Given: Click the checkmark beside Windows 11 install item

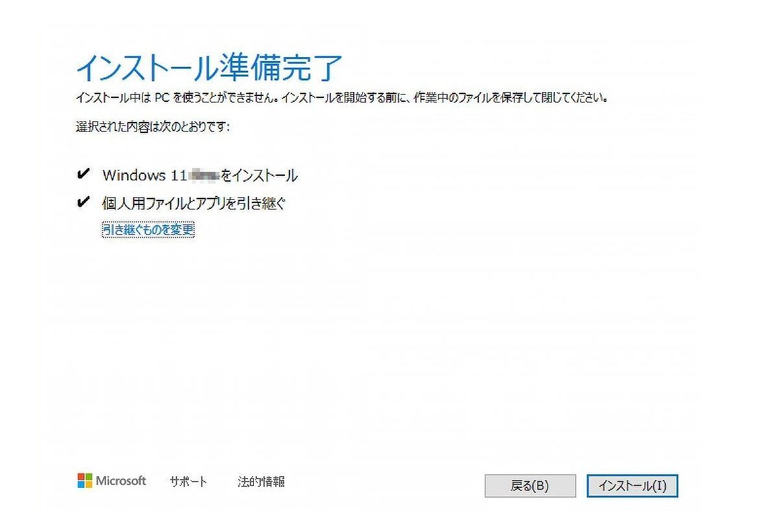Looking at the screenshot, I should coord(82,173).
